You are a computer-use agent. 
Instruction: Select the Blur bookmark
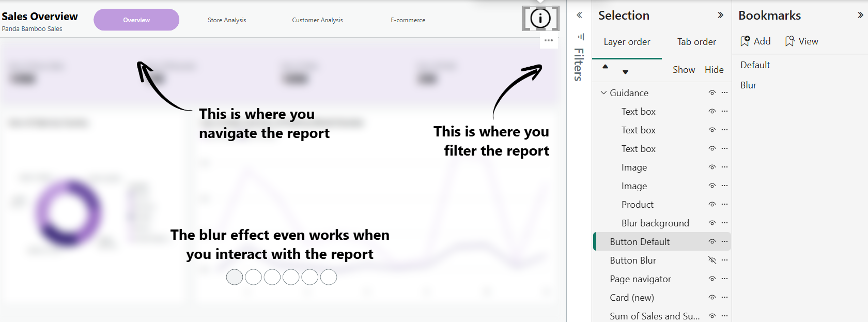click(748, 85)
